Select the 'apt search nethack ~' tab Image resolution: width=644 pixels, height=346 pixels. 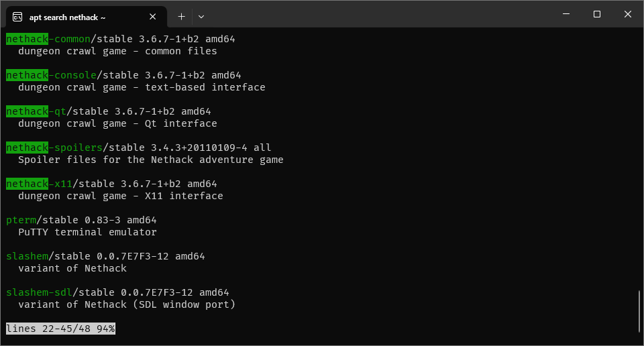(x=74, y=16)
